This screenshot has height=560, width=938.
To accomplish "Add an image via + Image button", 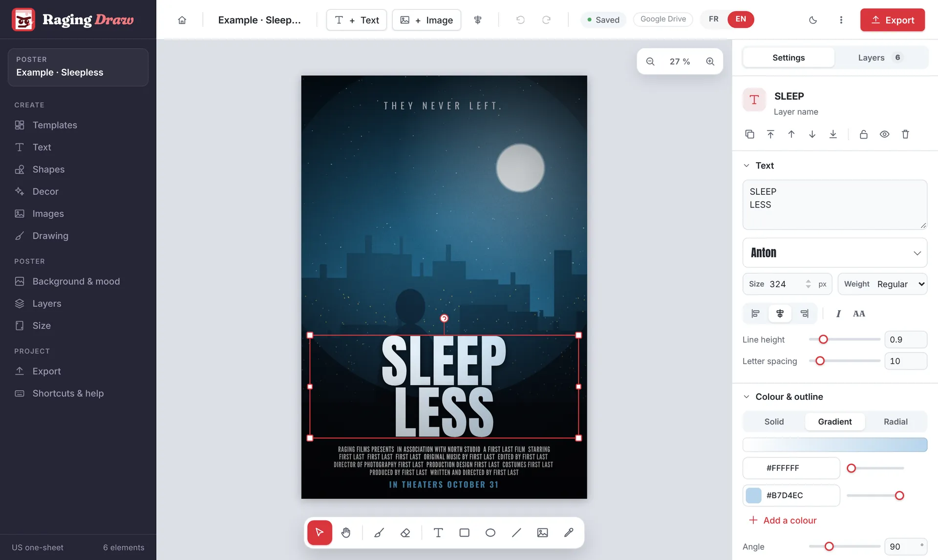I will click(x=426, y=20).
